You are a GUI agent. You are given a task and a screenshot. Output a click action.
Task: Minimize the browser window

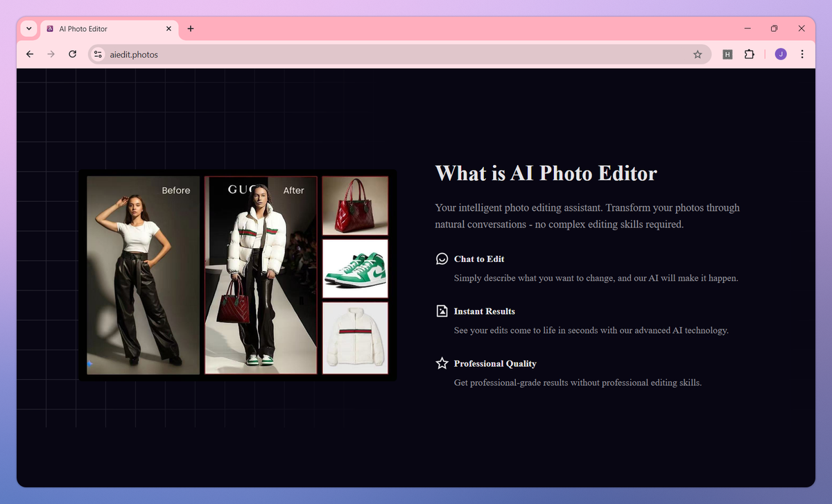point(747,28)
